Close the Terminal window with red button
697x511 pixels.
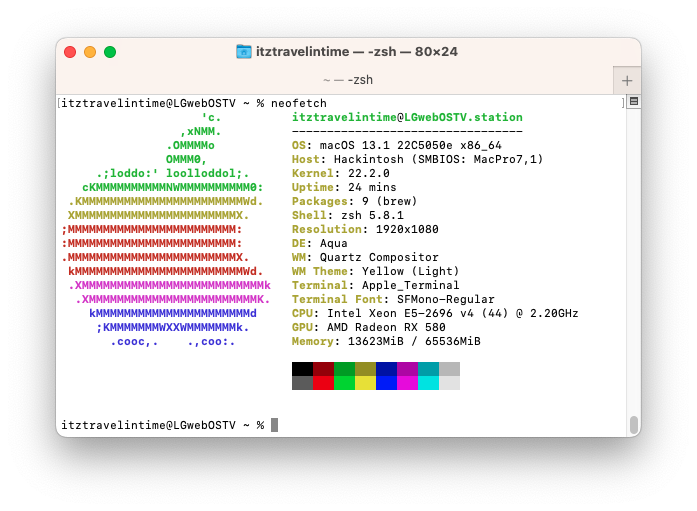(70, 52)
